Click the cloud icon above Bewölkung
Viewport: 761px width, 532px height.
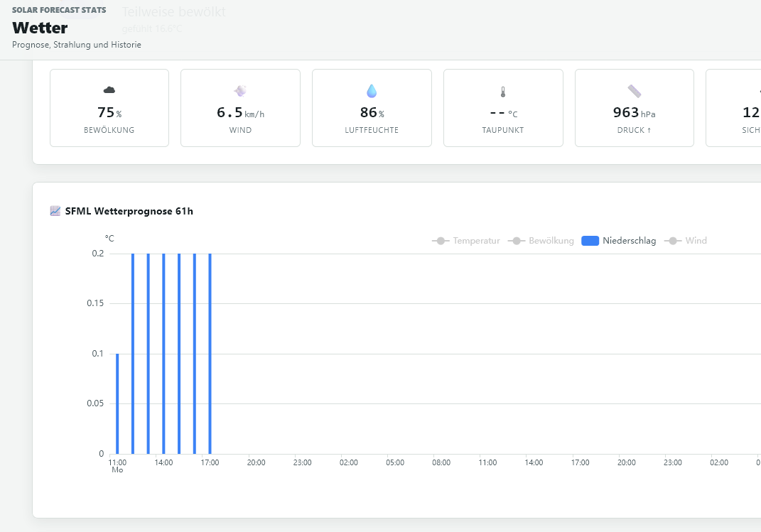tap(109, 90)
